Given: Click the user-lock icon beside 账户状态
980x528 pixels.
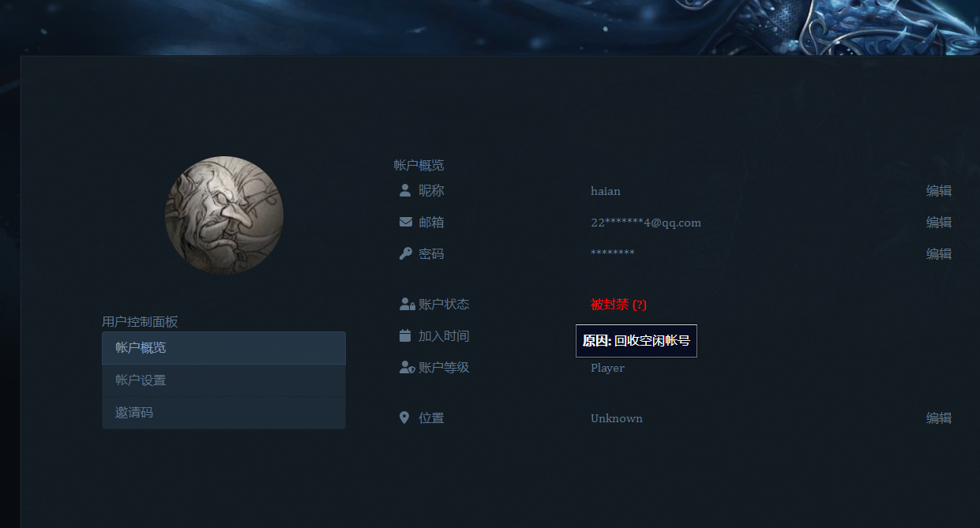Looking at the screenshot, I should [x=407, y=304].
